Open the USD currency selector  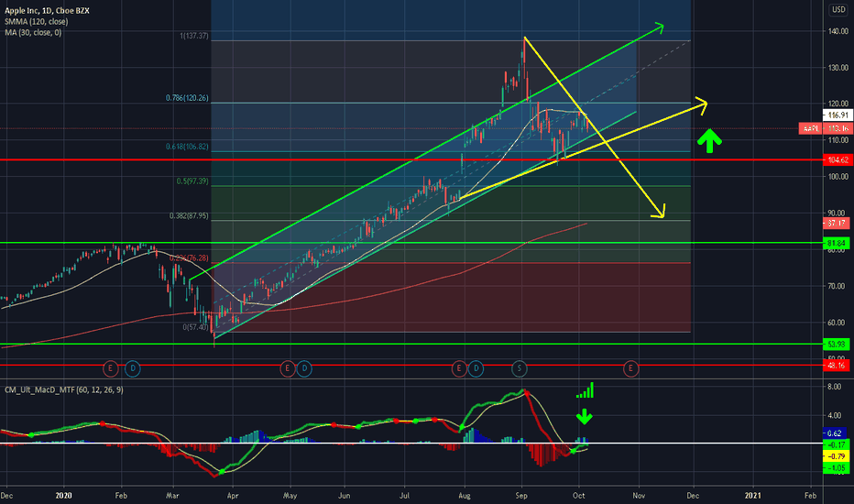point(838,9)
